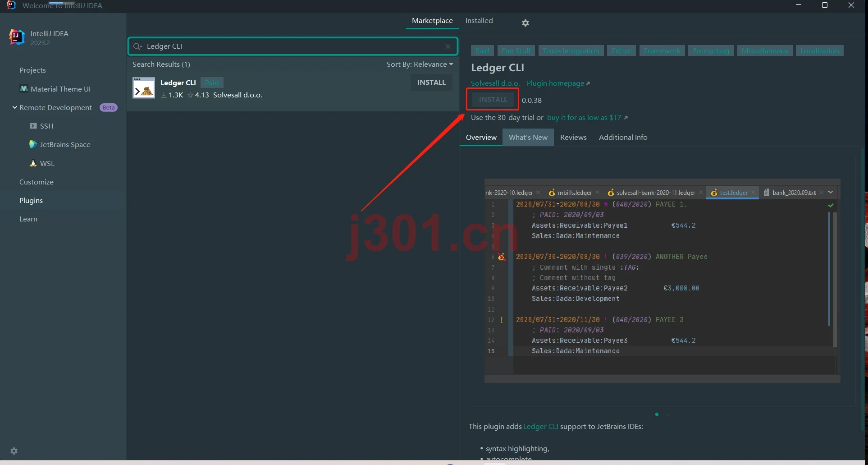Click the Formatting tag
This screenshot has height=465, width=868.
(x=711, y=51)
